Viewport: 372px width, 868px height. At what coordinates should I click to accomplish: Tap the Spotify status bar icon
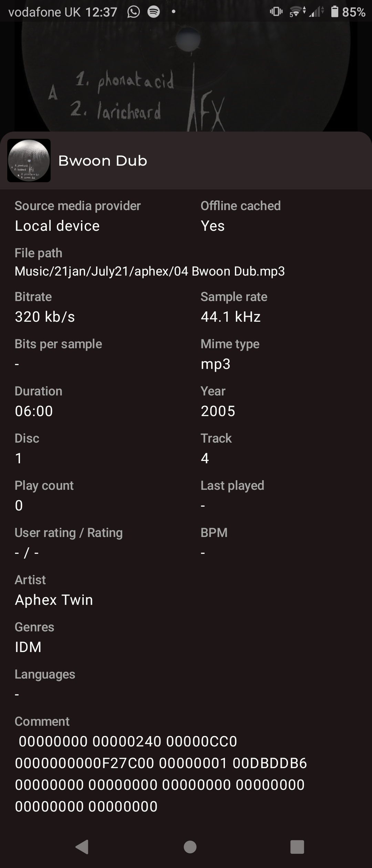pos(154,12)
